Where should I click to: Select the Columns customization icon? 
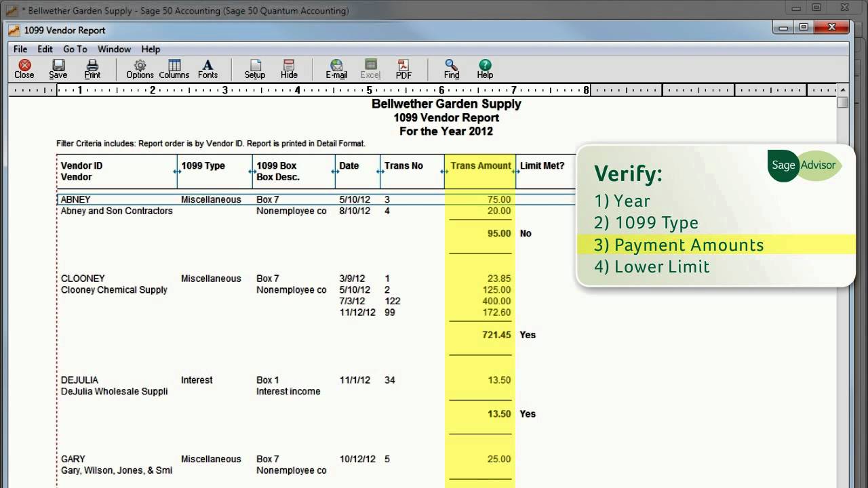coord(174,68)
